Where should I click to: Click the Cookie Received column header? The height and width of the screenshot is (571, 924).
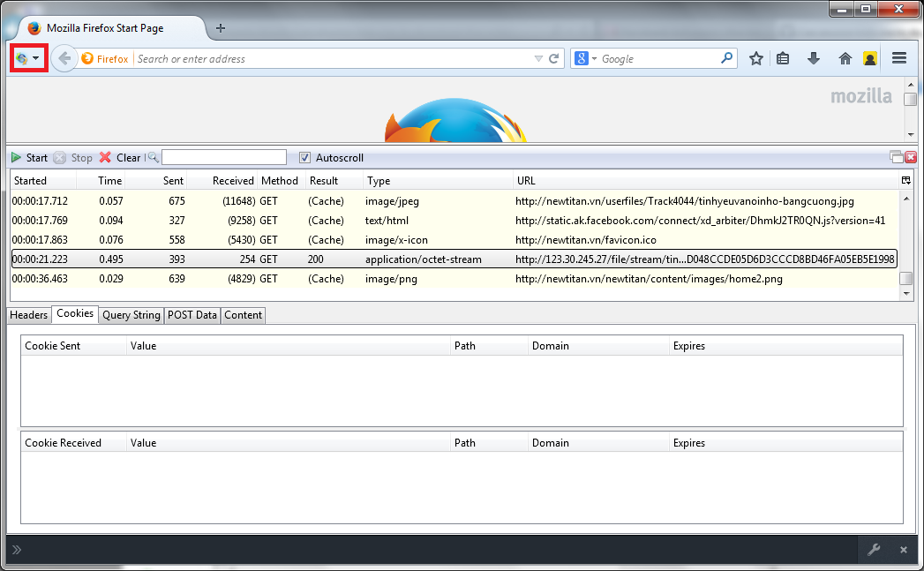tap(73, 442)
